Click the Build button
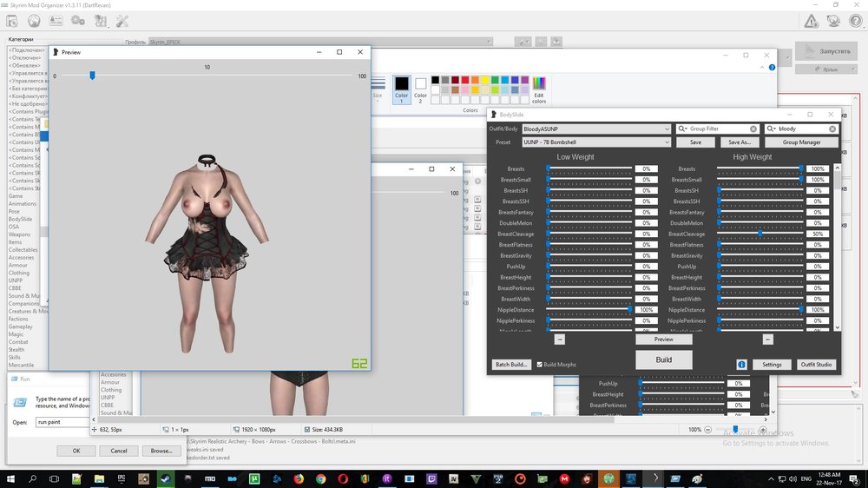The width and height of the screenshot is (868, 488). [x=664, y=360]
